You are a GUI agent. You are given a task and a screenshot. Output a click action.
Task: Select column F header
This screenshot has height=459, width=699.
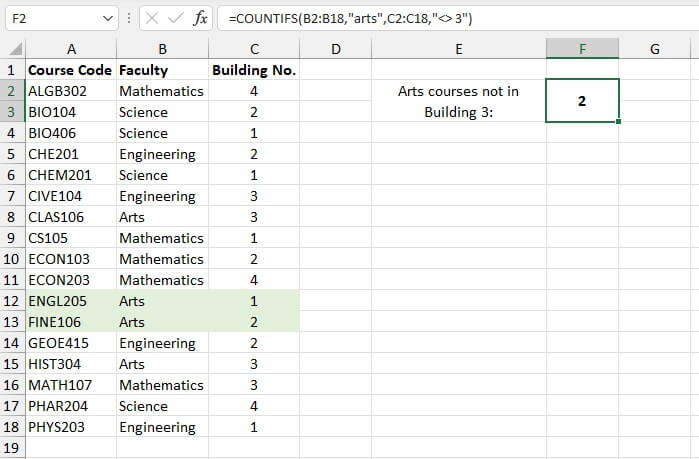point(582,49)
